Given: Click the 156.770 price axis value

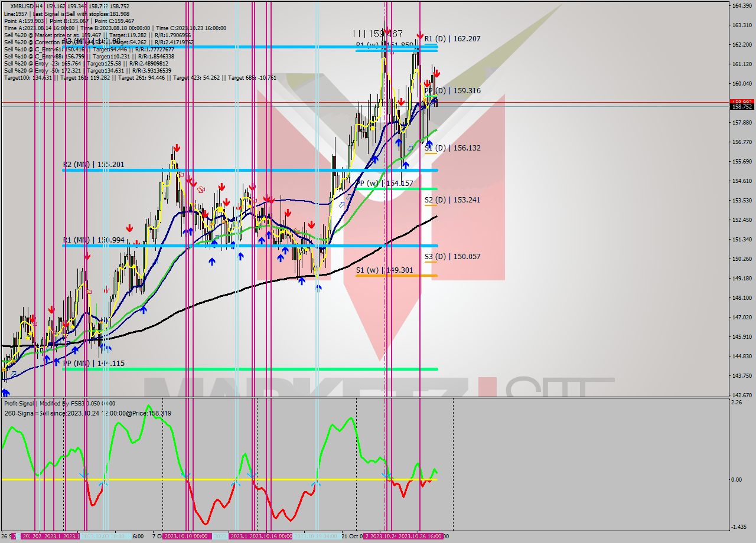Looking at the screenshot, I should (x=742, y=142).
